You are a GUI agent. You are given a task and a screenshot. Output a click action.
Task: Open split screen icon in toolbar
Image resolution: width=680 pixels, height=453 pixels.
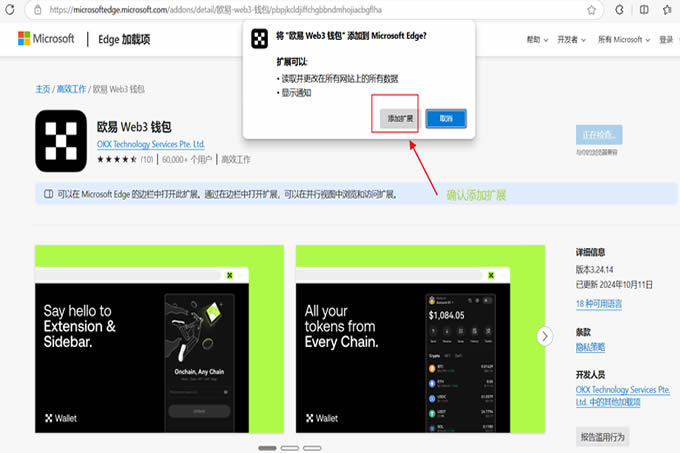[x=644, y=10]
